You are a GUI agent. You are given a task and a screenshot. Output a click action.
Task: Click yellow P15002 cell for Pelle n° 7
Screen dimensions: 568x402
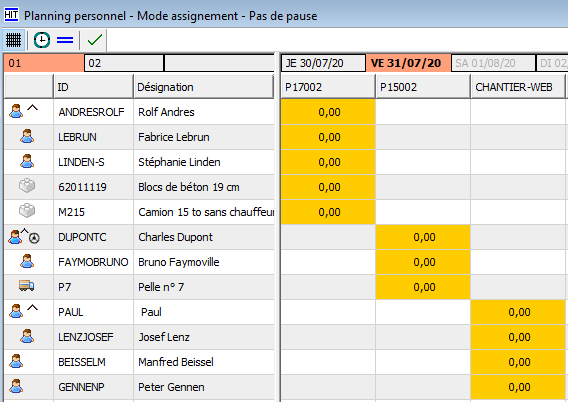coord(423,287)
